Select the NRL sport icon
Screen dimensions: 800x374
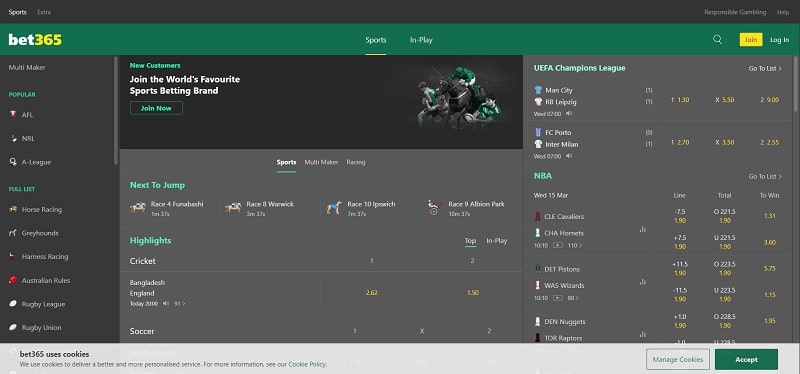coord(13,138)
